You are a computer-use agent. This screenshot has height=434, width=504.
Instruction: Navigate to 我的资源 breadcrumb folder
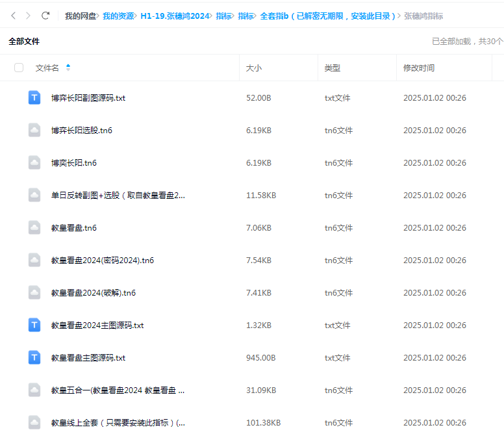pyautogui.click(x=118, y=16)
